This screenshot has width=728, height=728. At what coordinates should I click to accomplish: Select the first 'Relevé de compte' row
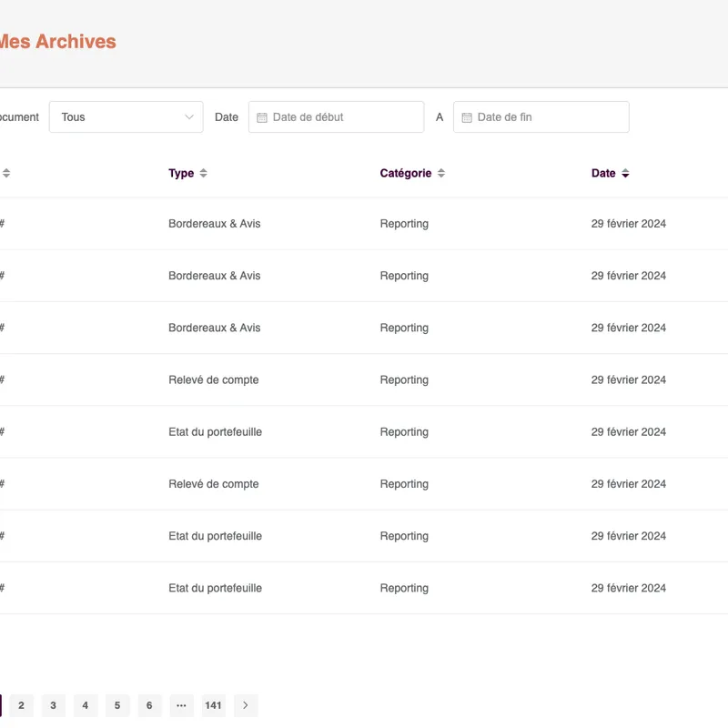pyautogui.click(x=214, y=379)
